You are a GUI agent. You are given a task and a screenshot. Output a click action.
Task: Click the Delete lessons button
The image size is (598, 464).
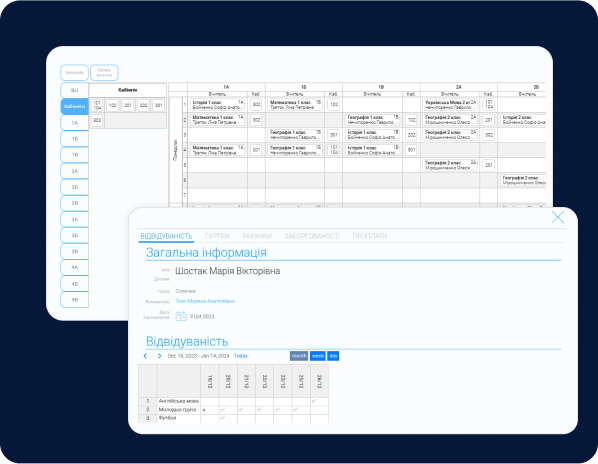coord(104,72)
